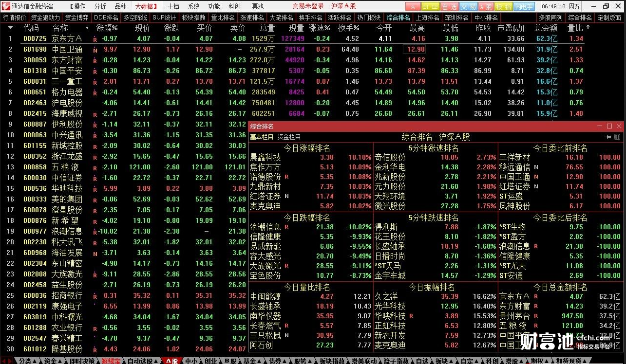Open the 功能 menu

click(x=214, y=6)
